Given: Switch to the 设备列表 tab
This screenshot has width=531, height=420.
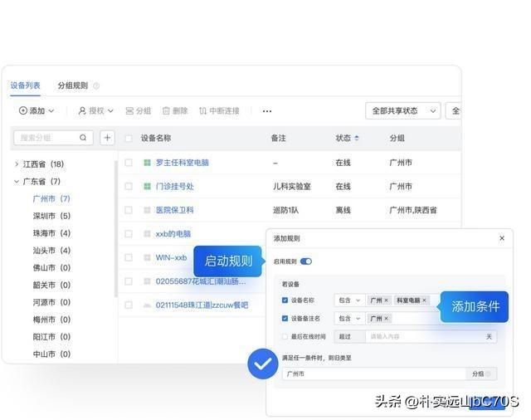Looking at the screenshot, I should (25, 85).
